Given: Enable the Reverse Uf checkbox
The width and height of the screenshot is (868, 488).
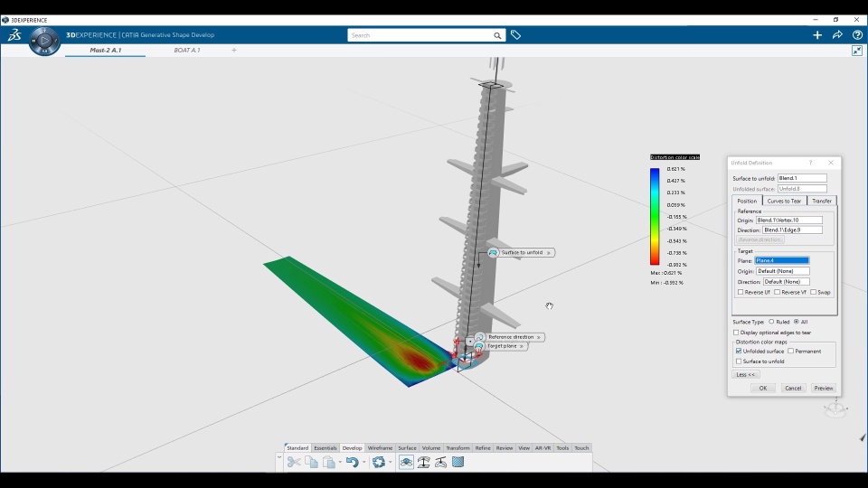Looking at the screenshot, I should [x=741, y=292].
